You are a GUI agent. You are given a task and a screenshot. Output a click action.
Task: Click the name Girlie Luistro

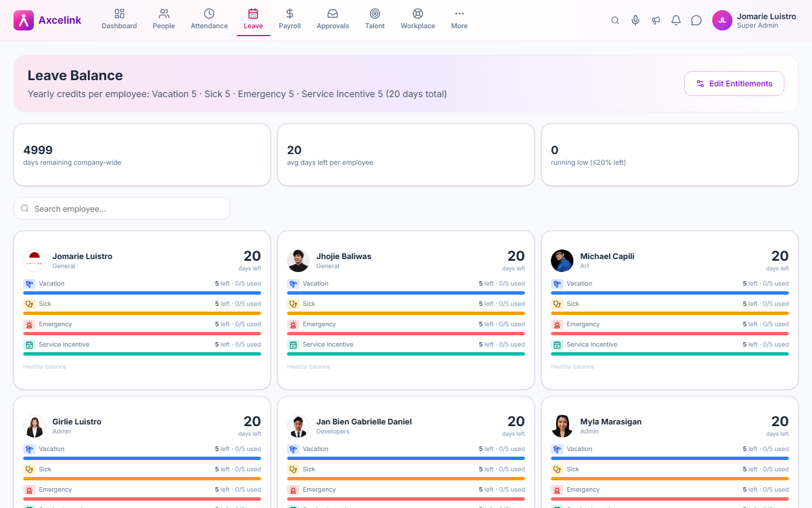pyautogui.click(x=77, y=422)
